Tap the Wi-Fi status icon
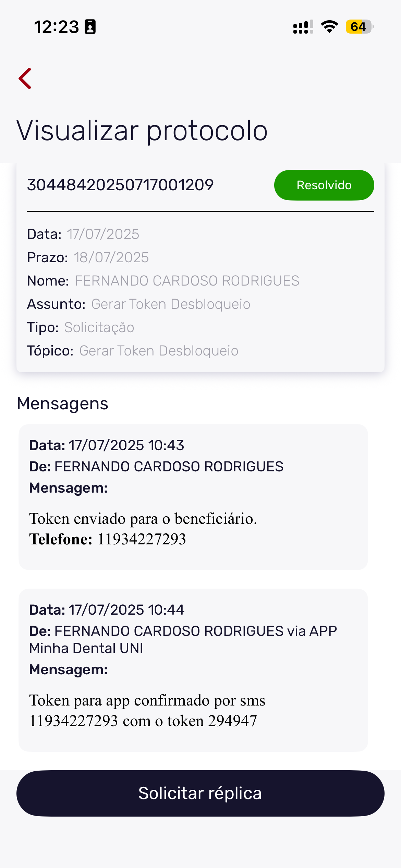Viewport: 401px width, 868px height. (x=329, y=27)
